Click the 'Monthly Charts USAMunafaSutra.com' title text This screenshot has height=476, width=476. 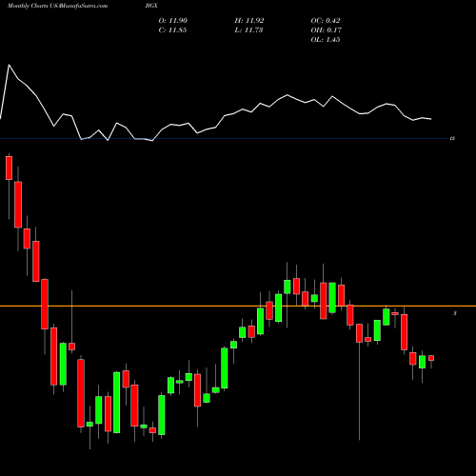point(57,6)
